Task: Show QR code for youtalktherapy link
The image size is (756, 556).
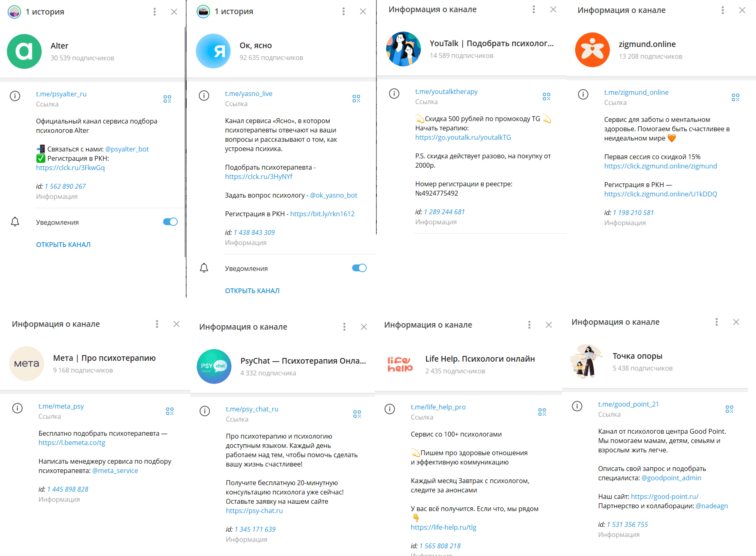Action: tap(547, 97)
